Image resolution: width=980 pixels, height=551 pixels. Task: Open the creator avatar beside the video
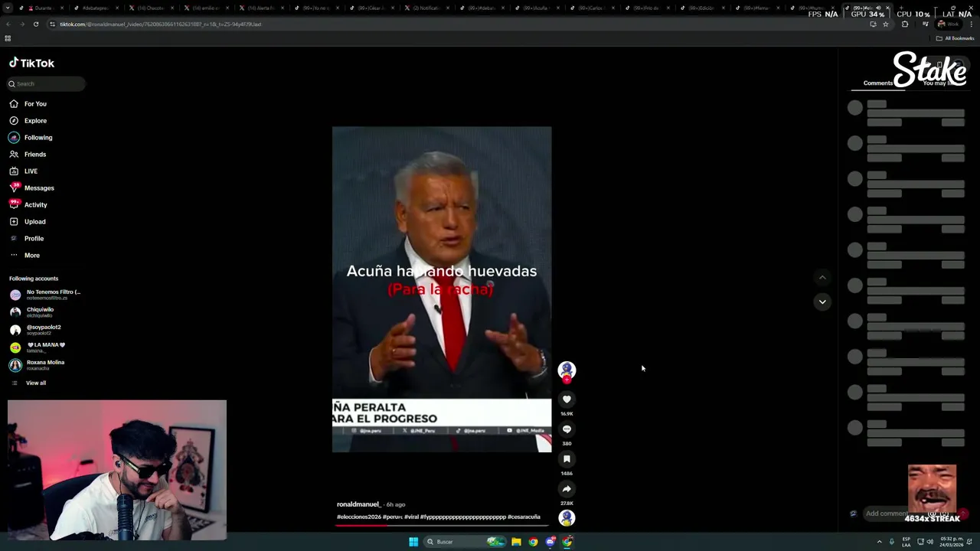[567, 370]
